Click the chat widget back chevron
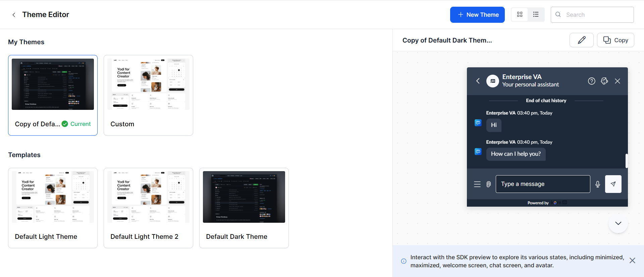Viewport: 644px width, 277px height. 478,81
